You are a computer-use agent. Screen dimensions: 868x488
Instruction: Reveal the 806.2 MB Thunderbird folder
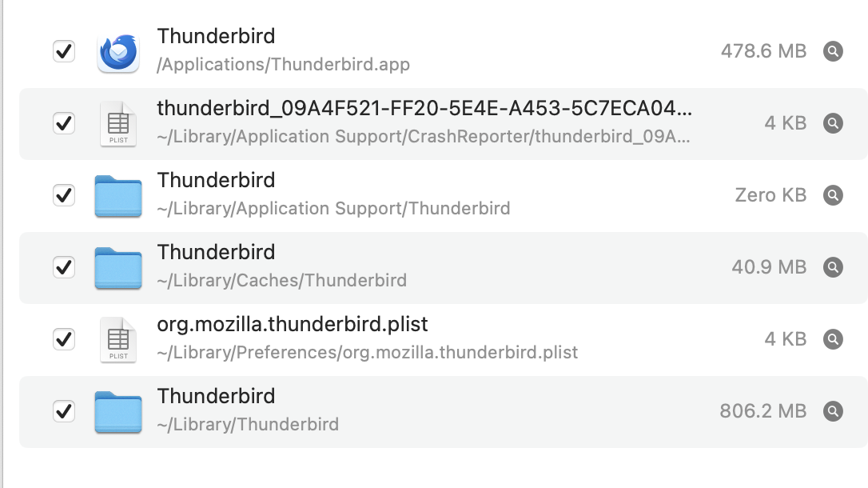[x=833, y=412]
